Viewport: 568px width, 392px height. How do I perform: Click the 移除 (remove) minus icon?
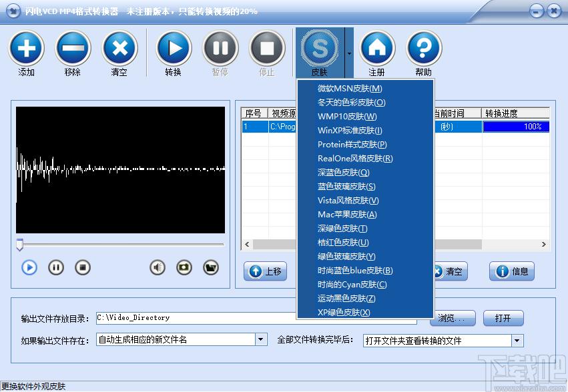coord(73,48)
